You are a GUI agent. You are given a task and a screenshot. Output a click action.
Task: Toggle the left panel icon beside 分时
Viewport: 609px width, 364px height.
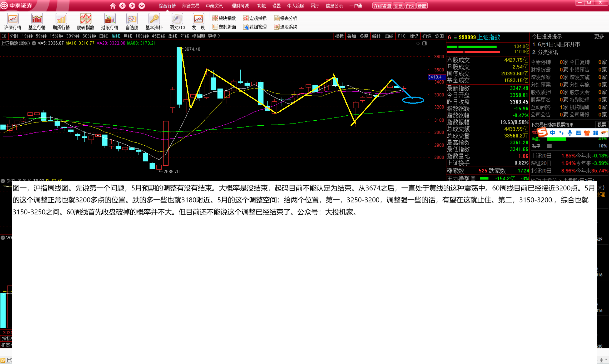4,36
